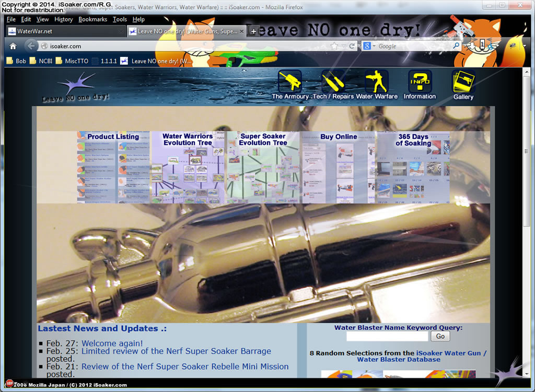Open the URL history dropdown arrow

coord(344,46)
